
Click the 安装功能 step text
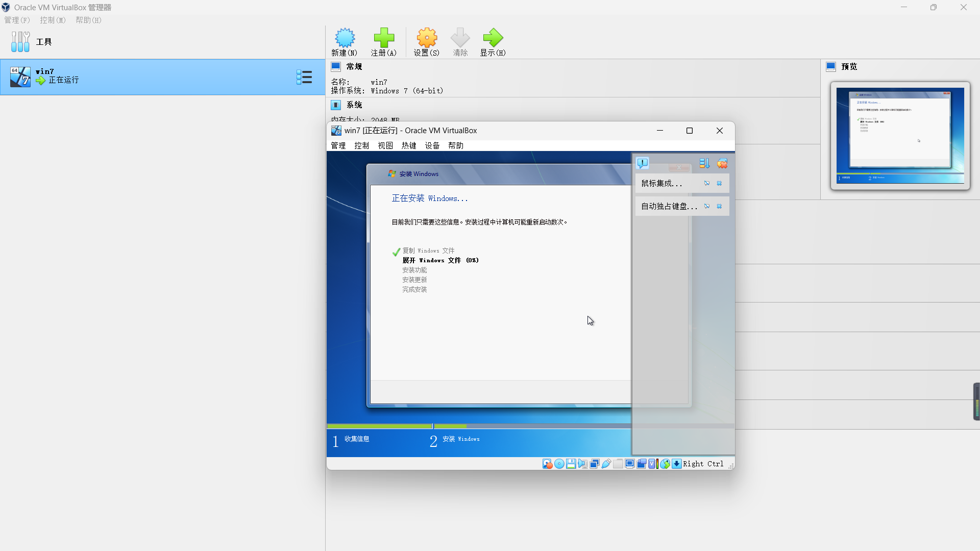(x=414, y=270)
